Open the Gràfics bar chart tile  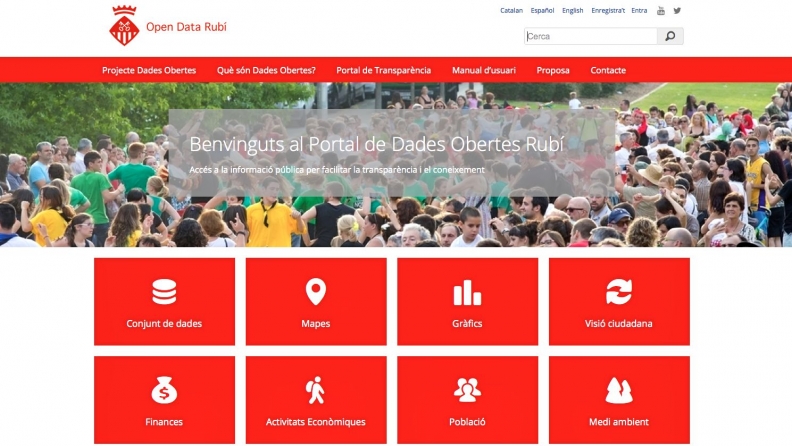point(467,302)
